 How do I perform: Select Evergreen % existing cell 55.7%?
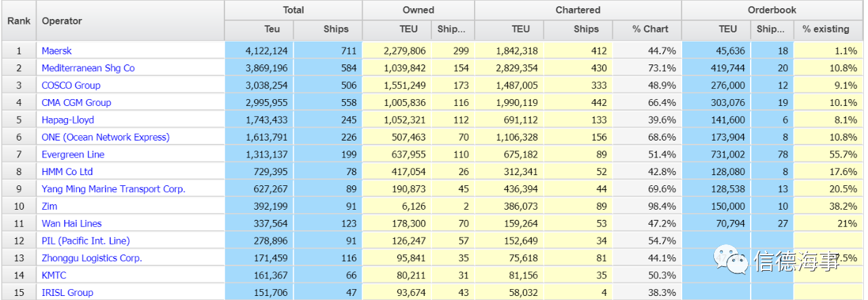click(829, 155)
